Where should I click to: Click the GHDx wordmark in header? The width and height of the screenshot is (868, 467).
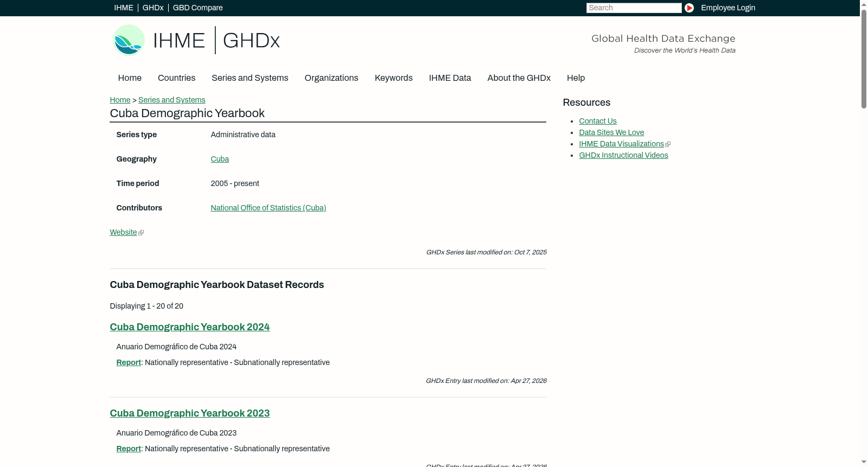click(x=251, y=41)
